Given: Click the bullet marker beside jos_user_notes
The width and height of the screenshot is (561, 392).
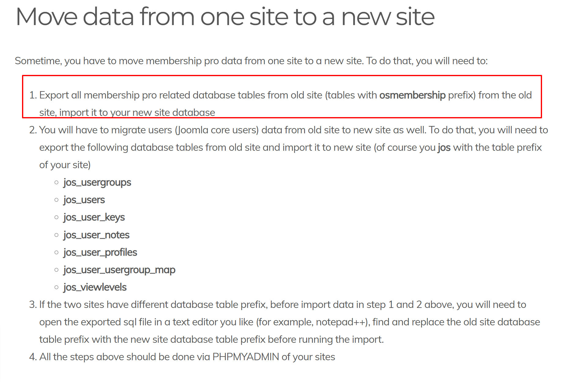Looking at the screenshot, I should click(x=56, y=235).
